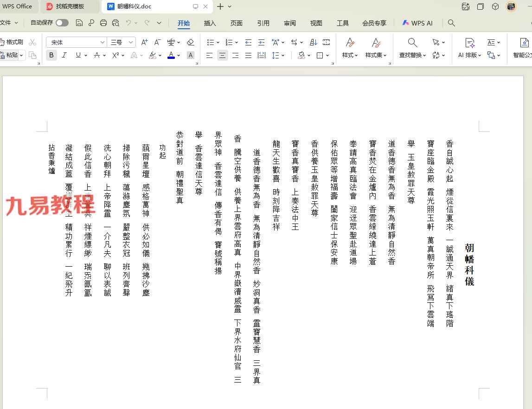Click the clear formatting eraser icon
Screen dimensions: 532x409
click(x=190, y=42)
